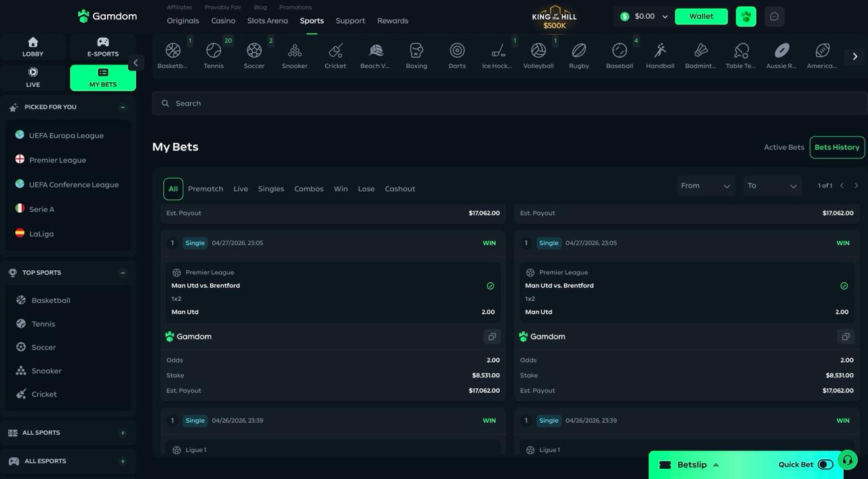The height and width of the screenshot is (479, 868).
Task: Select the Darts icon in sports carousel
Action: tap(457, 56)
